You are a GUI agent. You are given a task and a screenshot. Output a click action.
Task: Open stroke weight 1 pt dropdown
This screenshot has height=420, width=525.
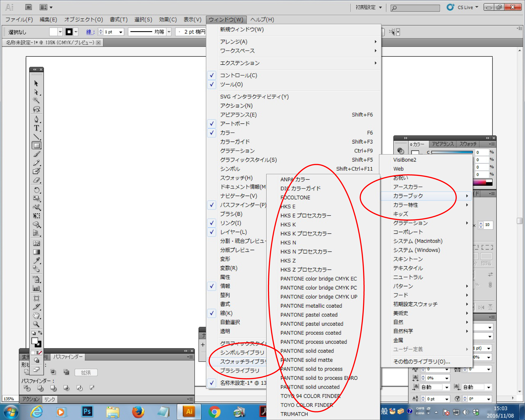tap(121, 32)
